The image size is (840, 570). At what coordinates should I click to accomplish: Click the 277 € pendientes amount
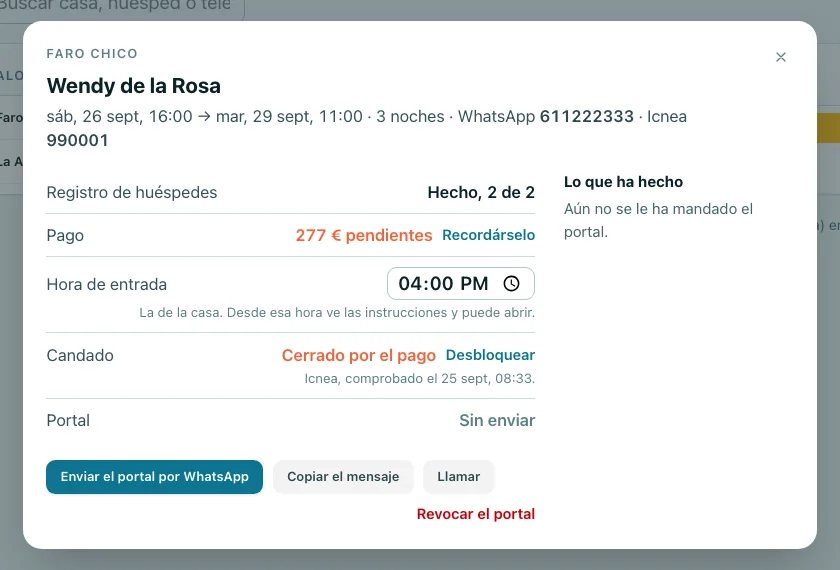coord(364,235)
